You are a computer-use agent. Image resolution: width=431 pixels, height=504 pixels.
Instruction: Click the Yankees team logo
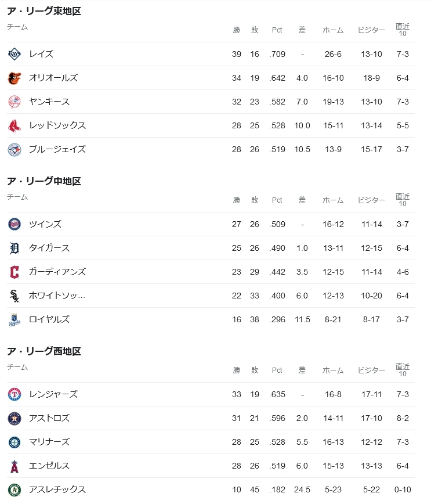coord(14,102)
